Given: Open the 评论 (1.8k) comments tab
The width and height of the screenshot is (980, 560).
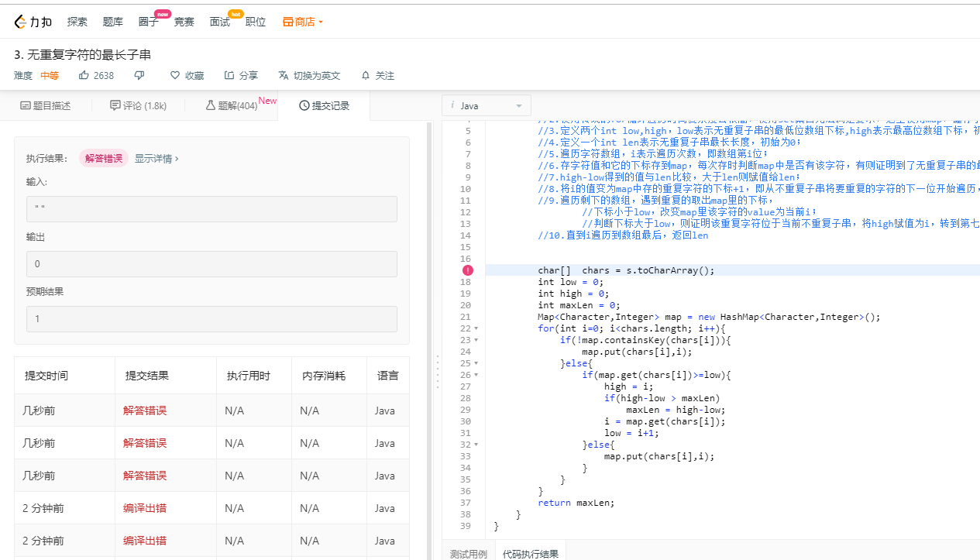Looking at the screenshot, I should [139, 105].
